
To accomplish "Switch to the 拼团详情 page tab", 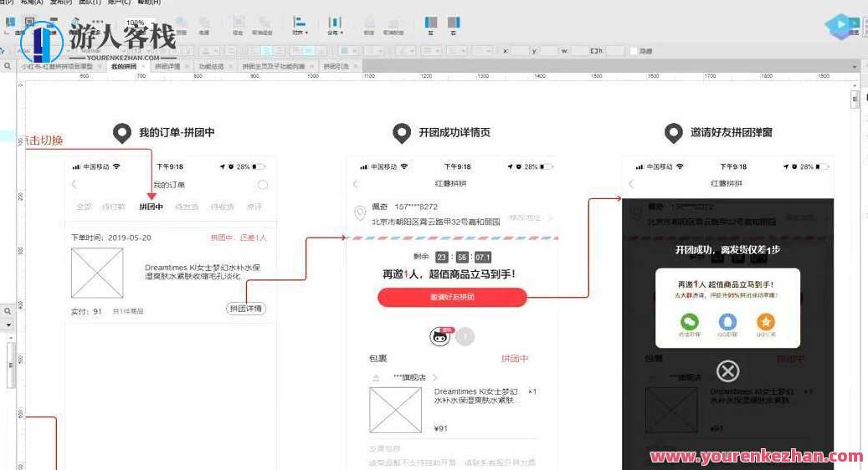I will (167, 66).
